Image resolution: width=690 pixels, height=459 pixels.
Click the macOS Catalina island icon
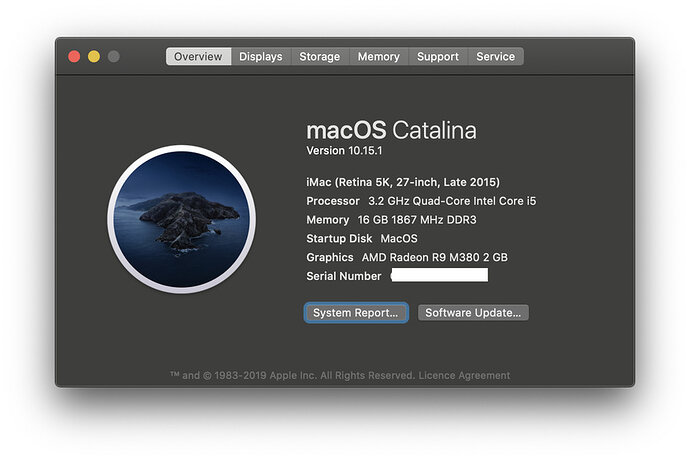[x=181, y=219]
